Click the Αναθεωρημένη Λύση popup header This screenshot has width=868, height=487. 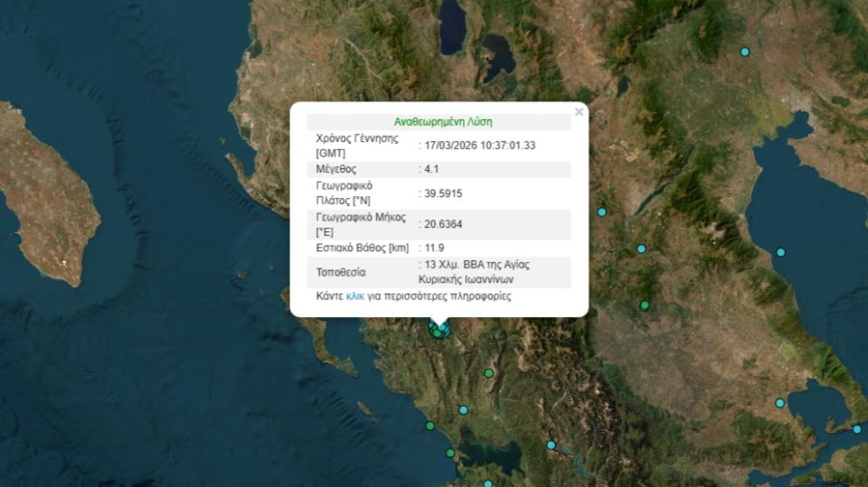click(442, 122)
